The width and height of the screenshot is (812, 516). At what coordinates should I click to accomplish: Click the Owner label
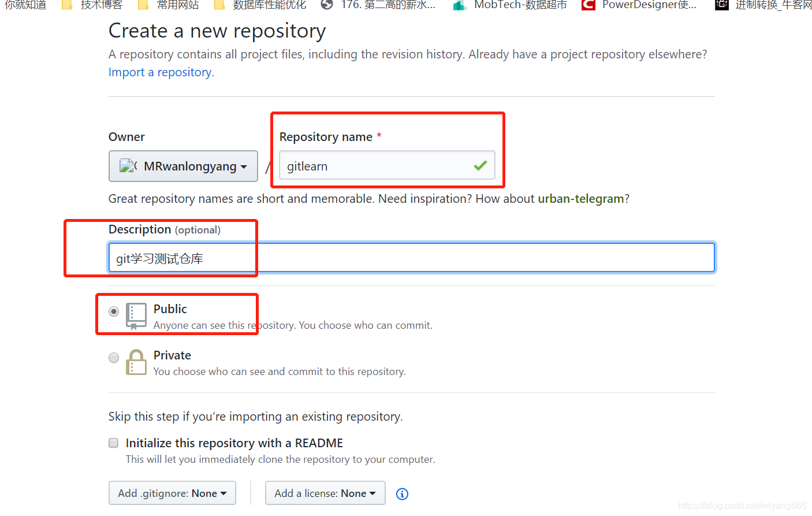126,137
